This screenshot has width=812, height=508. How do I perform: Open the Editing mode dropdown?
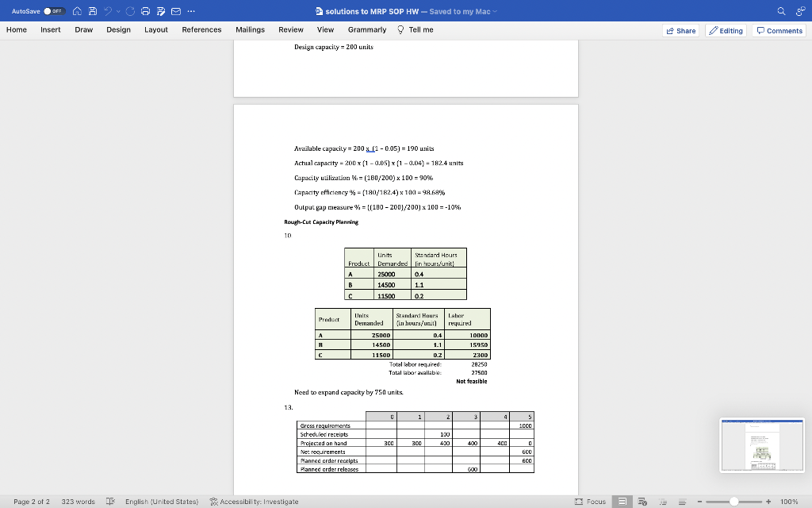coord(726,31)
